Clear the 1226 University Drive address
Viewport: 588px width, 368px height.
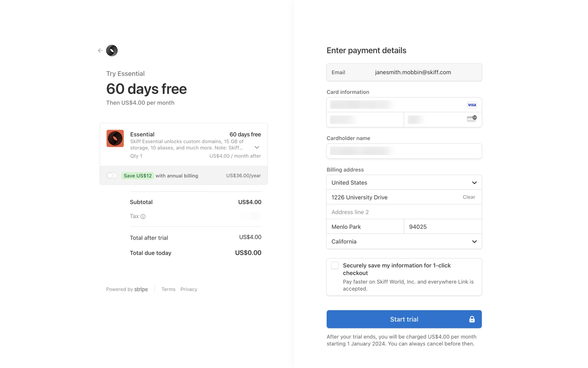click(469, 197)
